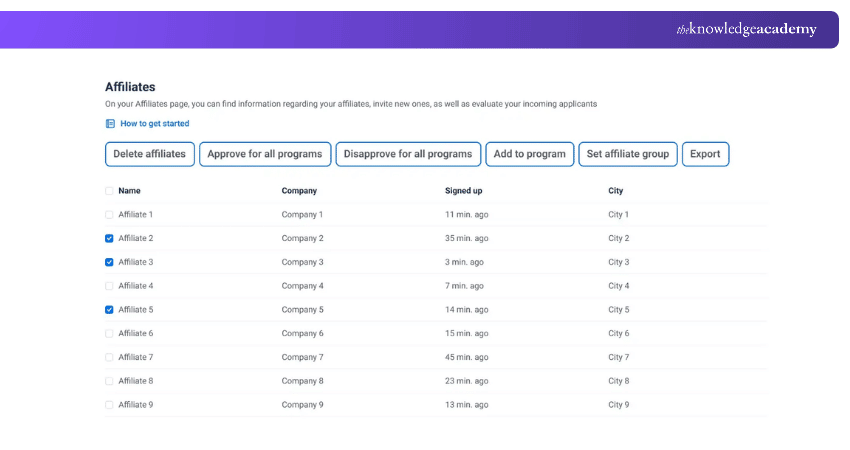Viewport: 850px width, 450px height.
Task: Click the Affiliate 4 name
Action: pyautogui.click(x=136, y=286)
